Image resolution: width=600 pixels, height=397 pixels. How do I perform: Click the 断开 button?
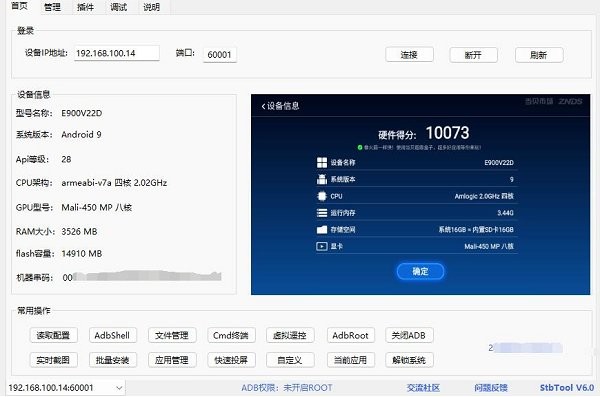tap(473, 55)
